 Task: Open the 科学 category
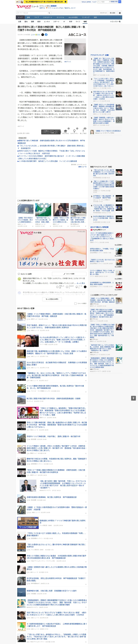71,21
